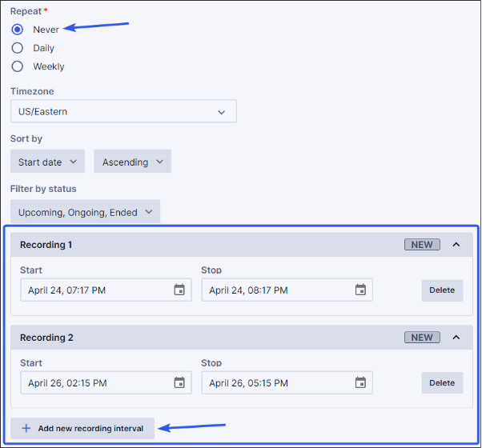The width and height of the screenshot is (482, 448).
Task: Edit Recording 1 stop time field
Action: click(277, 290)
